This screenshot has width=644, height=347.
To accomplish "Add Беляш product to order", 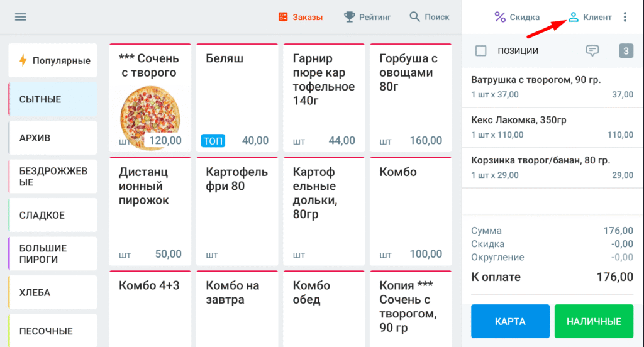I will pyautogui.click(x=237, y=97).
